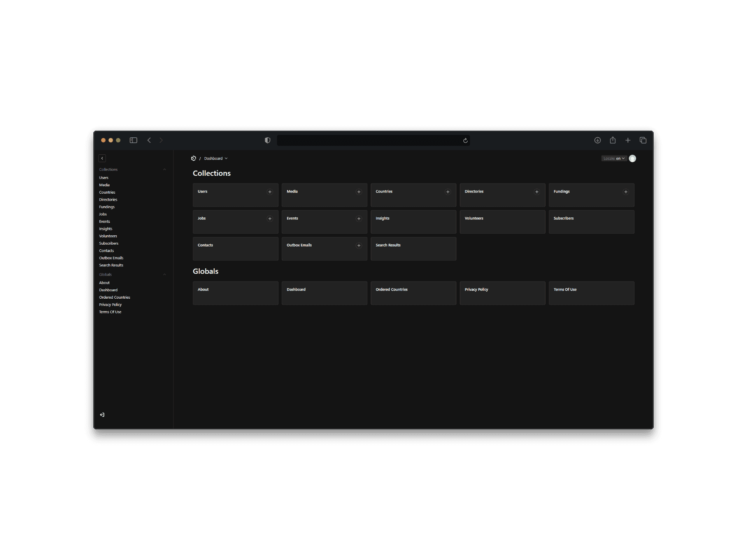Open Events in the sidebar
Screen dimensions: 747x560
(105, 222)
